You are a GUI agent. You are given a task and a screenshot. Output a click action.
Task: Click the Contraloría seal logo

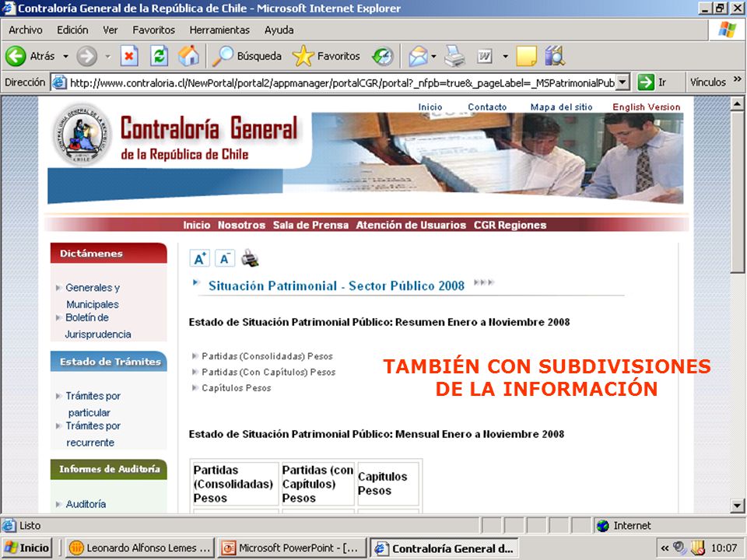[x=82, y=135]
